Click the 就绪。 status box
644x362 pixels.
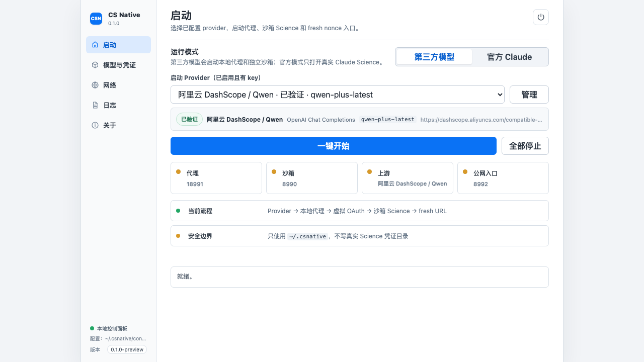click(x=360, y=277)
